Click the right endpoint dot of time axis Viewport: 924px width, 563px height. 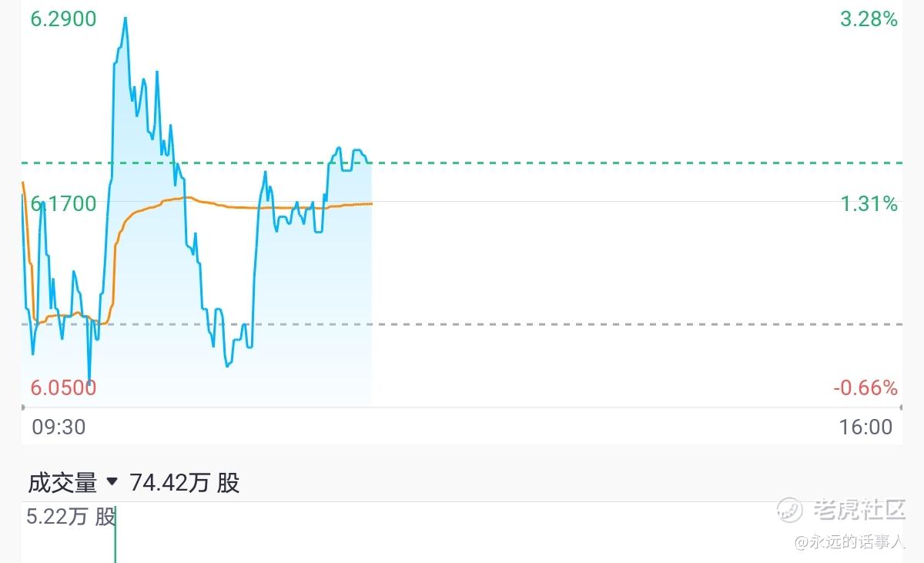[900, 407]
